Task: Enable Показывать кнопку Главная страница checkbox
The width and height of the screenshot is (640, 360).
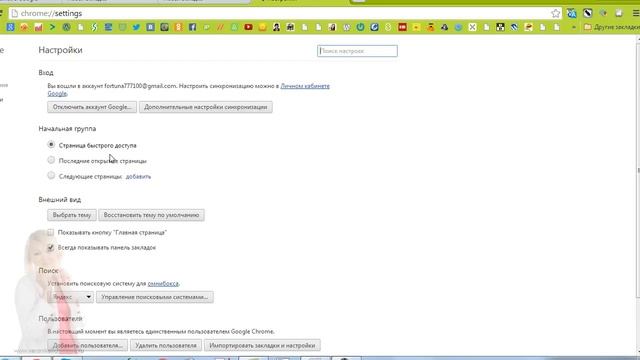Action: coord(51,232)
